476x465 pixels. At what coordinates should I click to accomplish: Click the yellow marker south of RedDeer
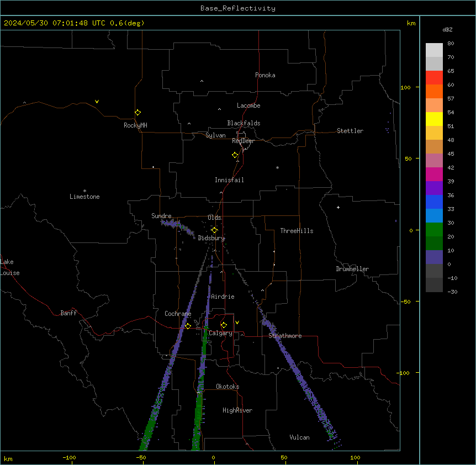click(235, 155)
